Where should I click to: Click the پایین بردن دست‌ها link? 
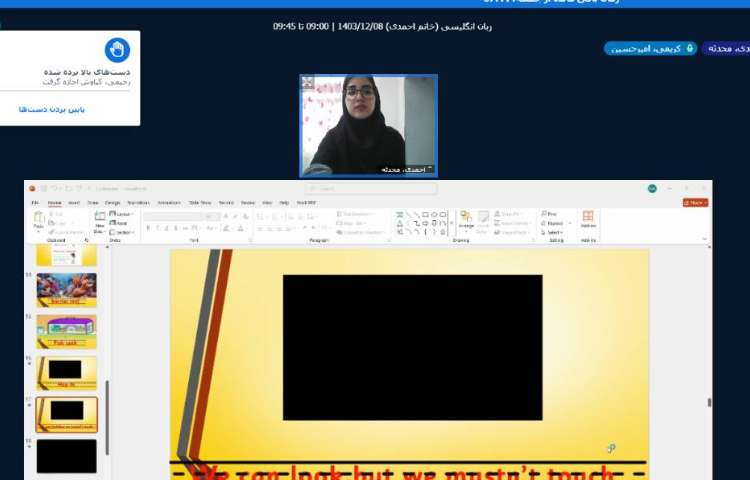(x=52, y=109)
